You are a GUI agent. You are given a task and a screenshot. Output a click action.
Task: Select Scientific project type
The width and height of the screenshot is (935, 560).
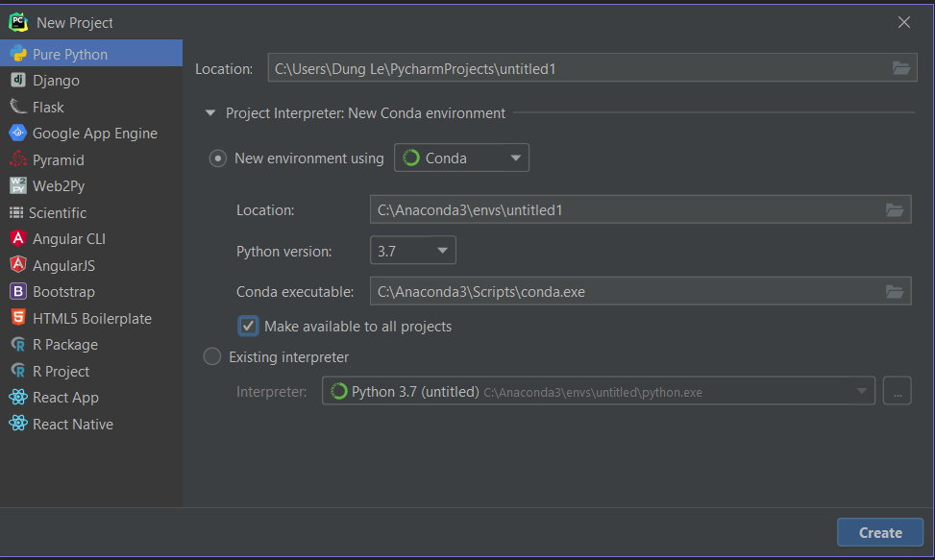point(58,212)
